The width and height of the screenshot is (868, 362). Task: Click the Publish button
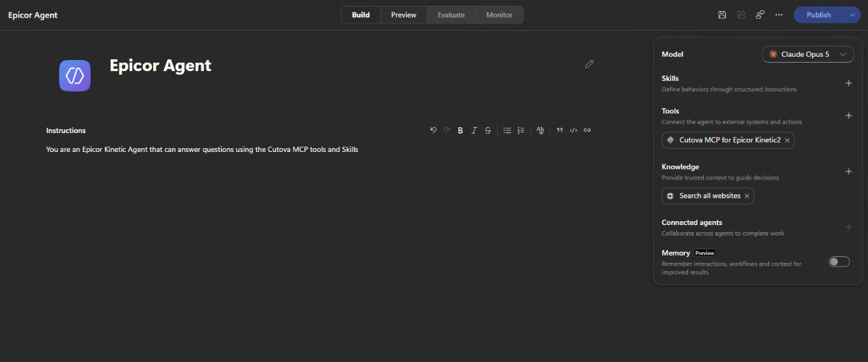pyautogui.click(x=818, y=15)
